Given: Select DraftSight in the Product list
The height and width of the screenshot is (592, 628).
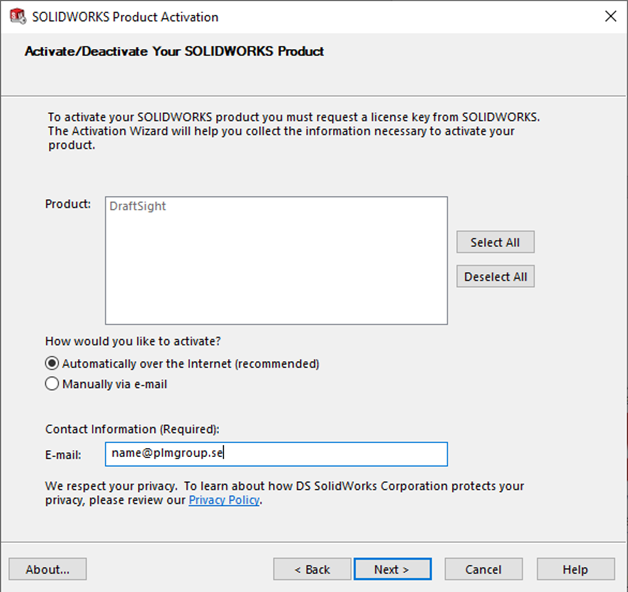Looking at the screenshot, I should (137, 206).
